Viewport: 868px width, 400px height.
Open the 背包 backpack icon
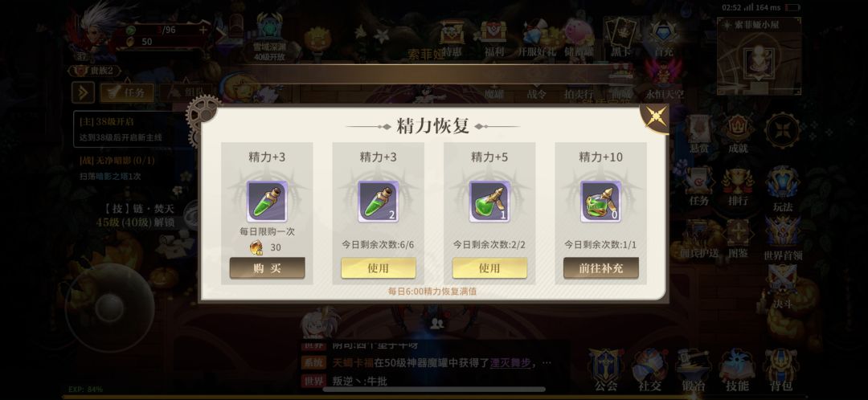point(780,370)
